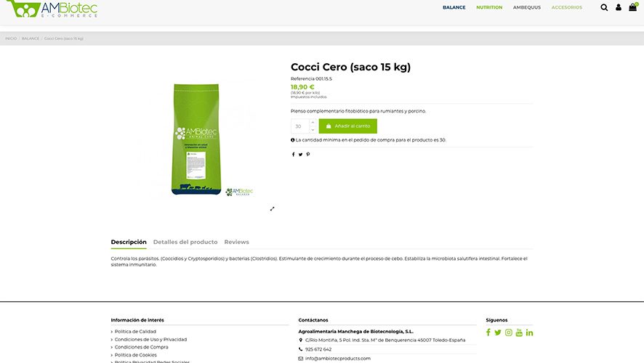Share product on Facebook icon
The height and width of the screenshot is (363, 644).
pos(293,155)
